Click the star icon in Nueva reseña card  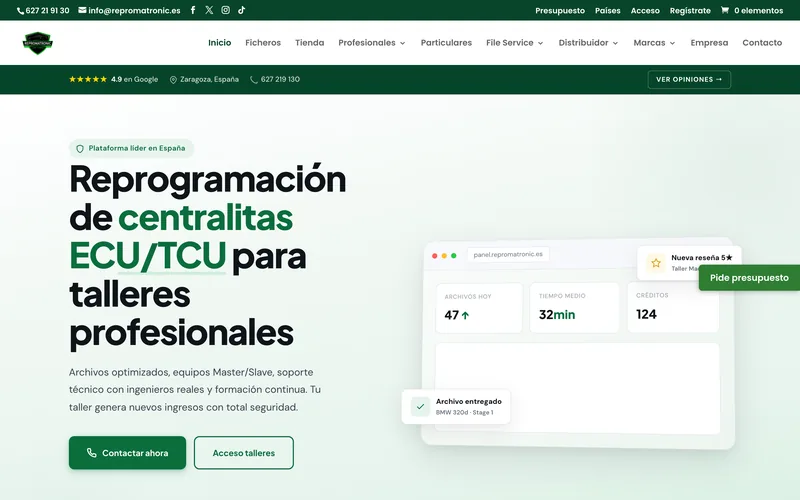656,263
